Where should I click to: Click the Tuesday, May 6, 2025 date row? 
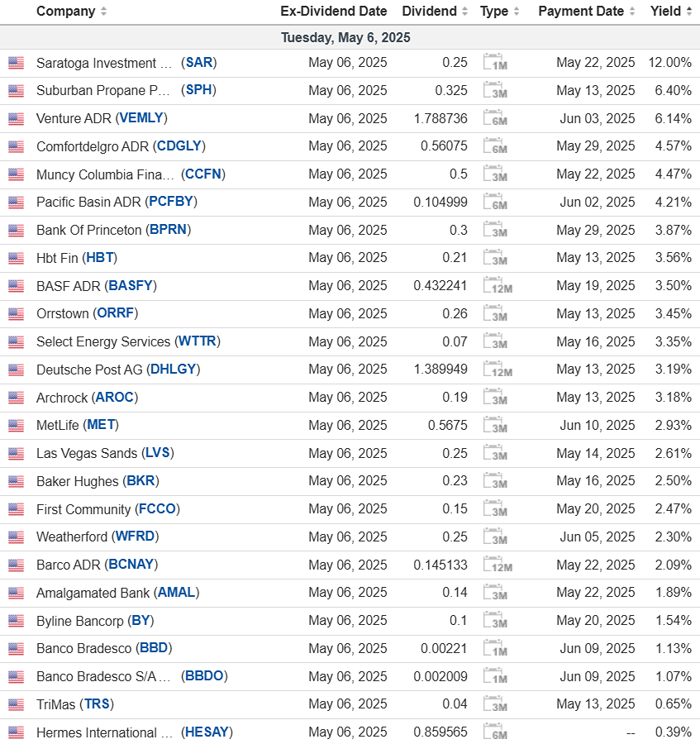345,38
